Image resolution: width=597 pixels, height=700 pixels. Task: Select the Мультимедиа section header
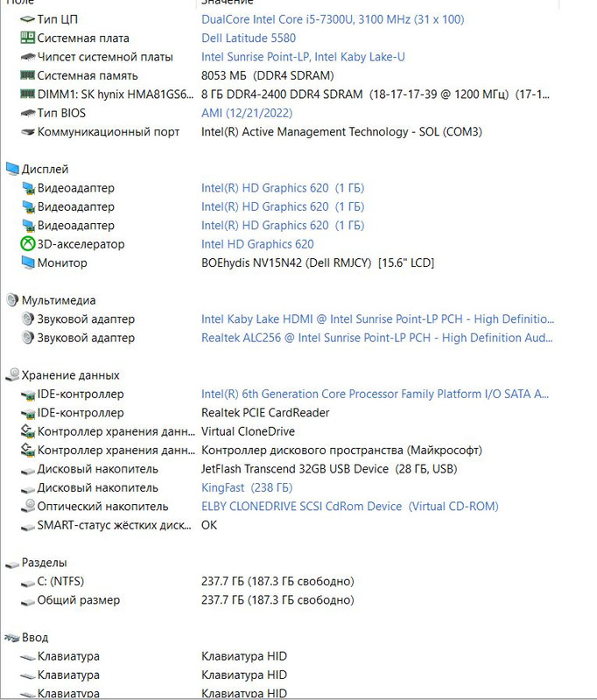[59, 300]
